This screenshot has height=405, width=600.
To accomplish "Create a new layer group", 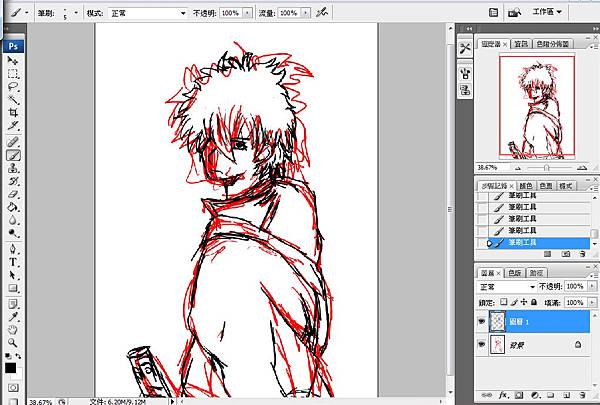I will (550, 395).
